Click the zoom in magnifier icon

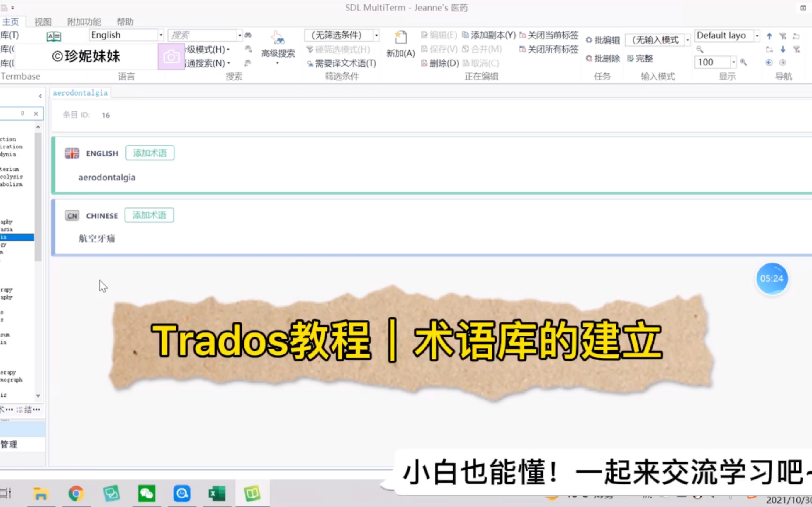click(743, 62)
